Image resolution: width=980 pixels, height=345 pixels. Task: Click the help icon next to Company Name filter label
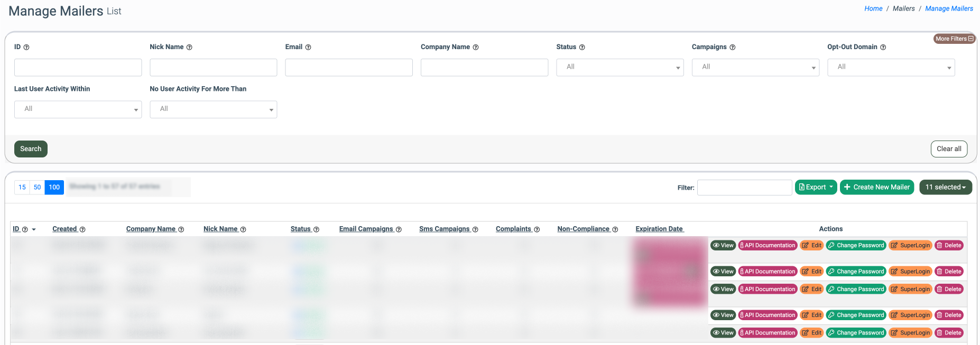(476, 48)
